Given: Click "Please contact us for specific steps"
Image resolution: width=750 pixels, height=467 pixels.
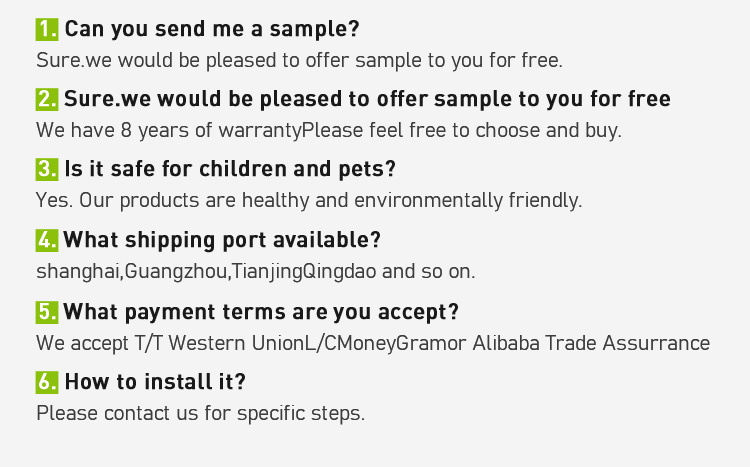Looking at the screenshot, I should click(200, 413).
